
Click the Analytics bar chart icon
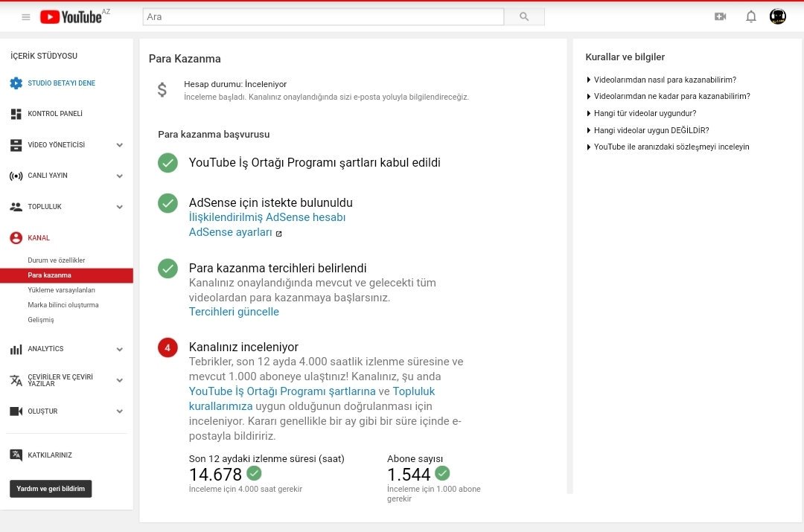16,349
